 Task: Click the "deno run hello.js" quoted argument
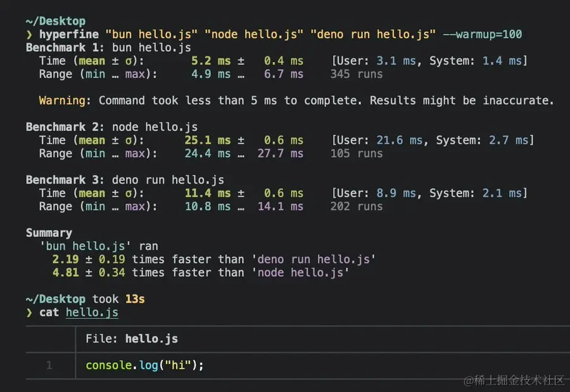[373, 34]
